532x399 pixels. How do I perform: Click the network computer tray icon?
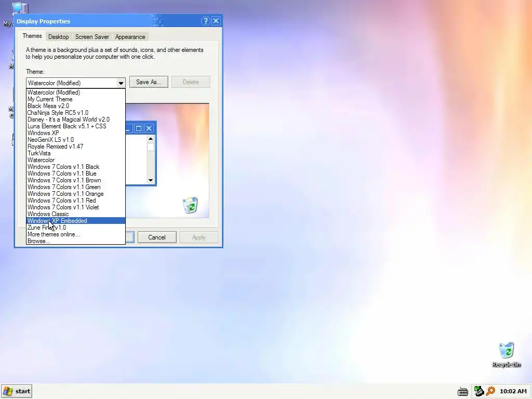[478, 391]
